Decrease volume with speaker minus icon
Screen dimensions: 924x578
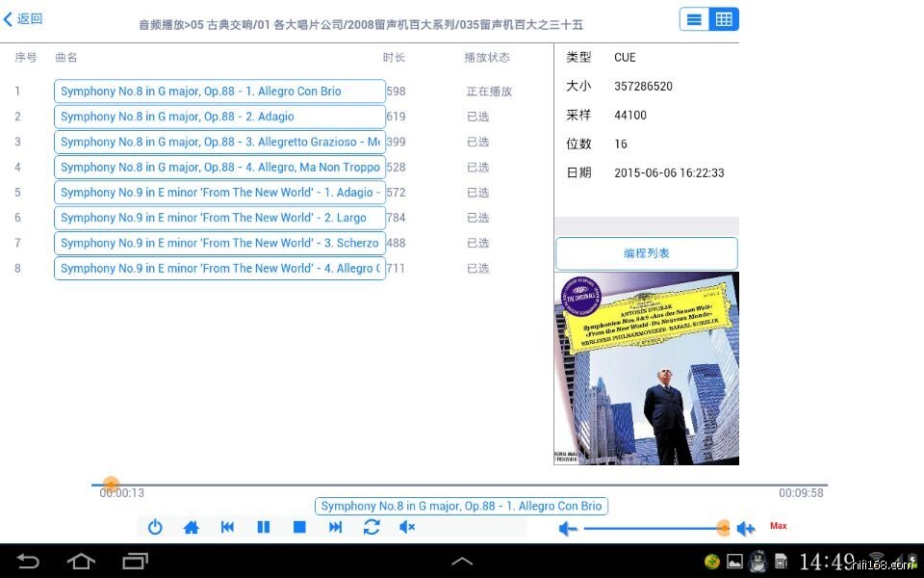568,528
